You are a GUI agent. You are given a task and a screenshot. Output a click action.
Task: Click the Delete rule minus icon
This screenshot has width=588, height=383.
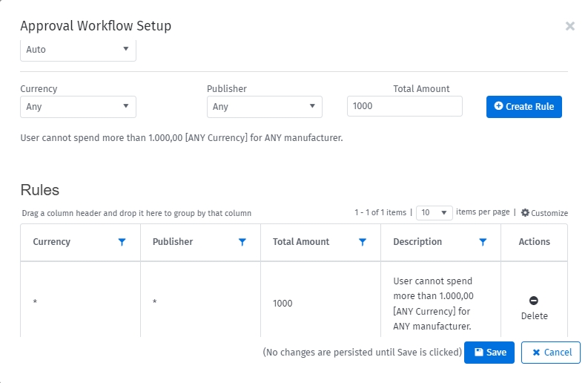[534, 301]
